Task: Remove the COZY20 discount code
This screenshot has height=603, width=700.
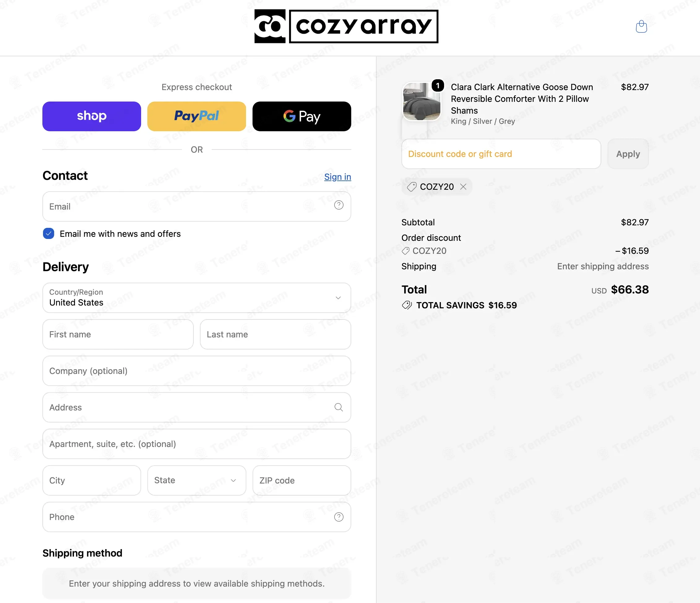Action: pos(463,187)
